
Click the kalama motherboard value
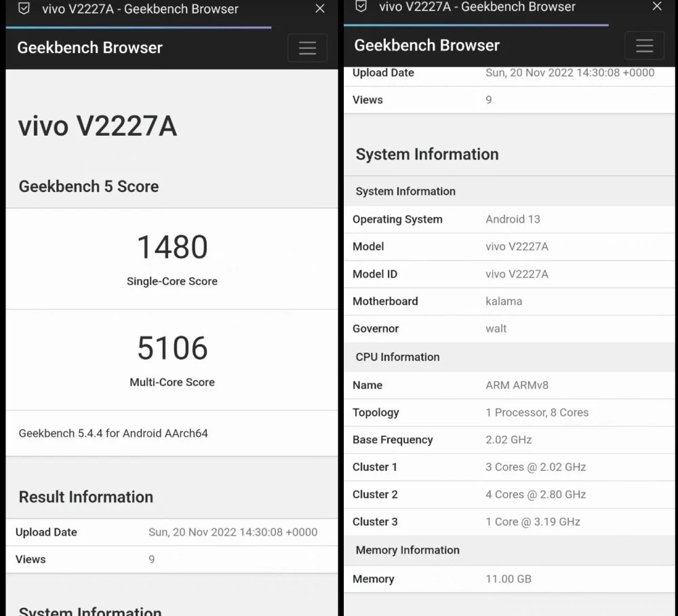click(504, 301)
